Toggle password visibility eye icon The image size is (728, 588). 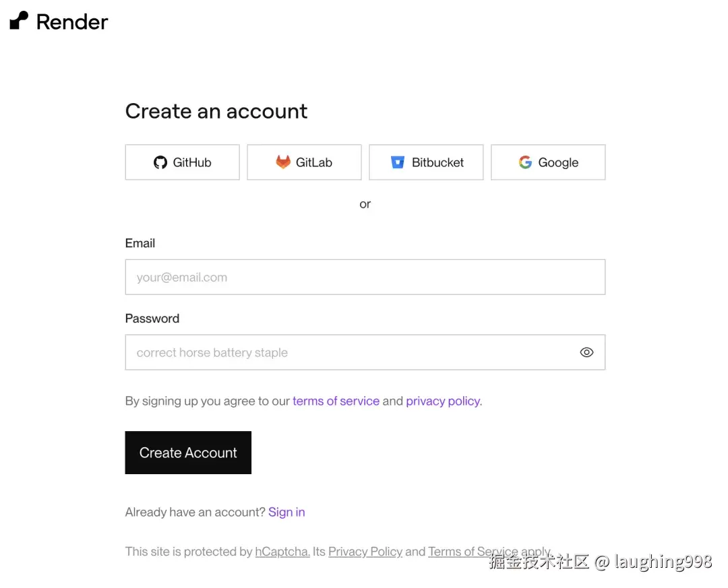(587, 352)
